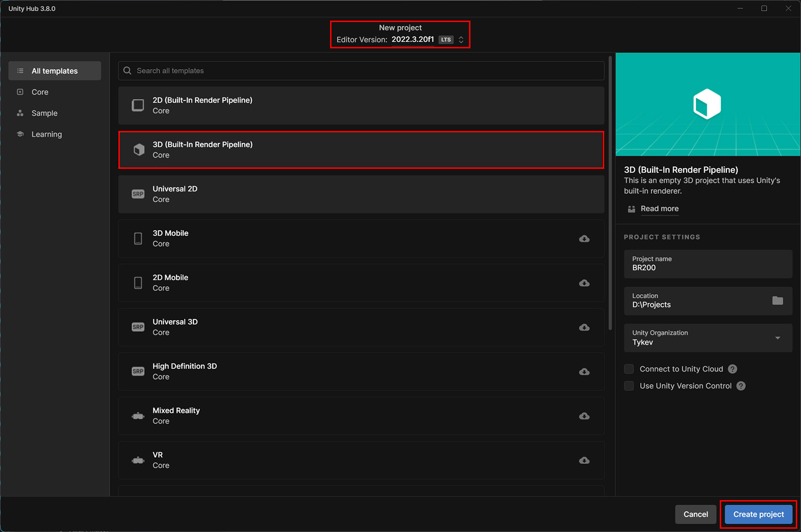
Task: Enable the Connect to Unity Cloud checkbox
Action: [629, 369]
